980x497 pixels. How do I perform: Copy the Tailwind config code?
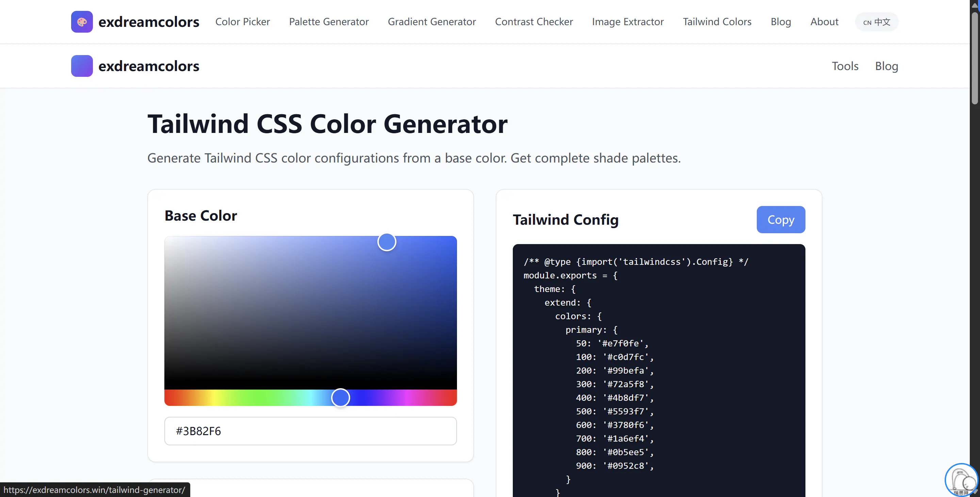click(781, 220)
